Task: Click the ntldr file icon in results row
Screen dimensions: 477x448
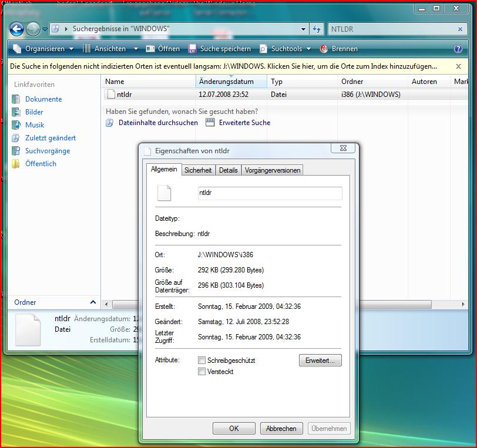Action: (111, 95)
